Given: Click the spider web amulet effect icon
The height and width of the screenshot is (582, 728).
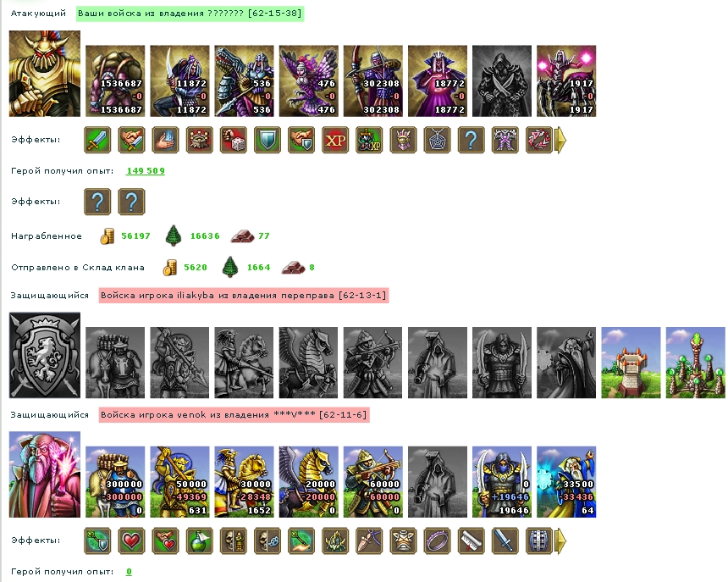Looking at the screenshot, I should pyautogui.click(x=437, y=140).
